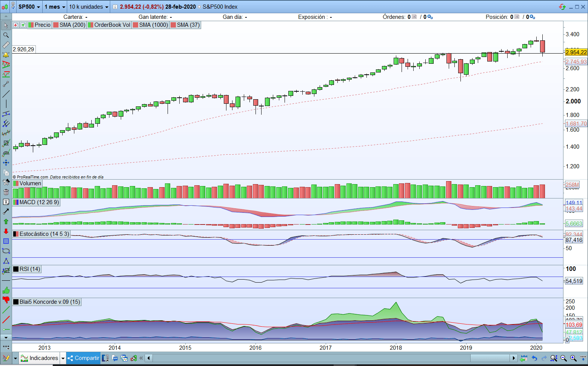Click the Indicadores button
Viewport: 588px width, 366px height.
(40, 358)
